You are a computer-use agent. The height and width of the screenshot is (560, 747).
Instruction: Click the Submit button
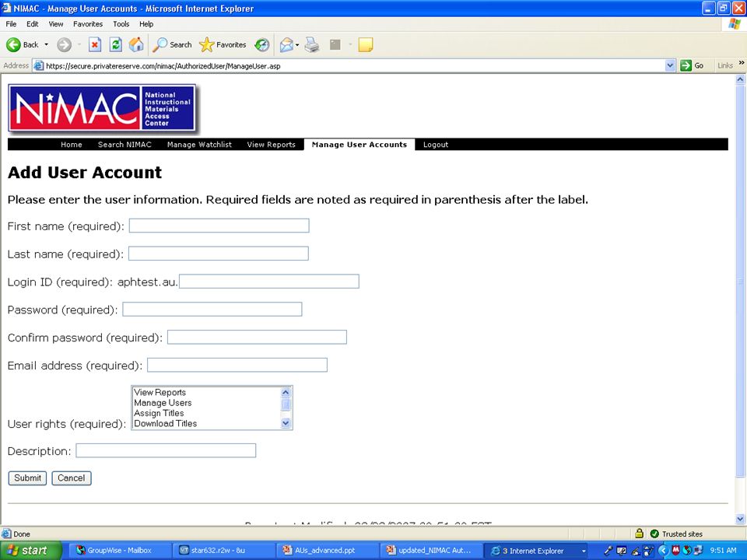pyautogui.click(x=28, y=478)
